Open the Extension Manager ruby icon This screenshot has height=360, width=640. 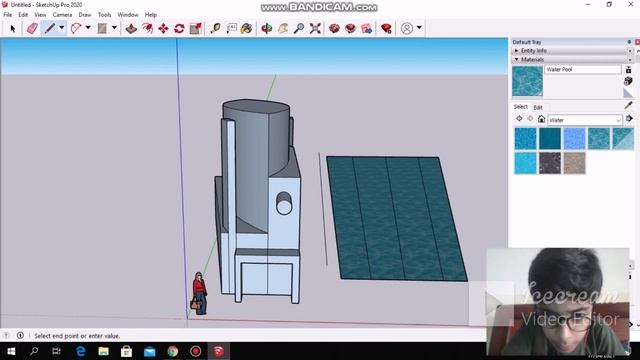386,28
